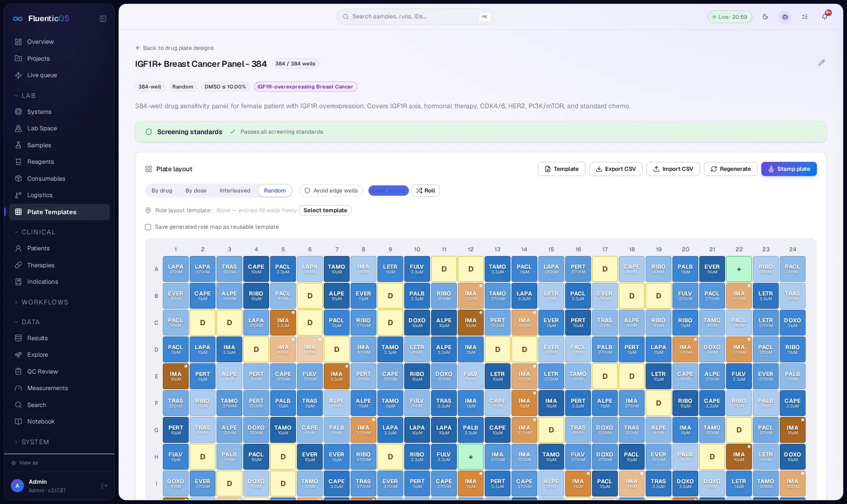
Task: Click the Systems chip icon in sidebar
Action: [18, 112]
